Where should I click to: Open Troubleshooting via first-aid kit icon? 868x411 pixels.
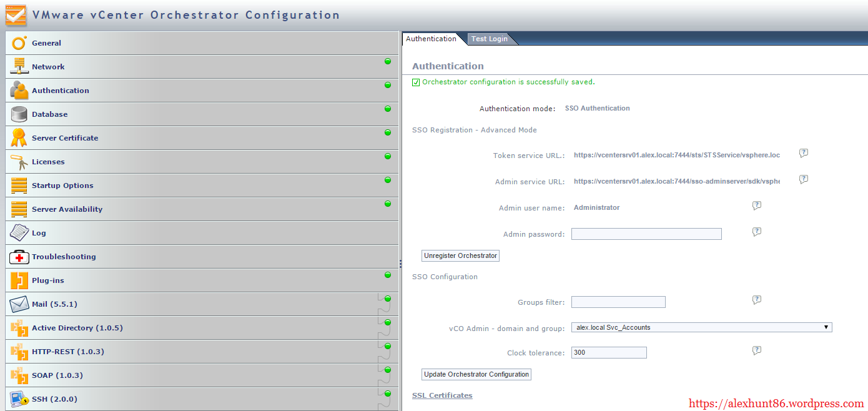point(19,257)
